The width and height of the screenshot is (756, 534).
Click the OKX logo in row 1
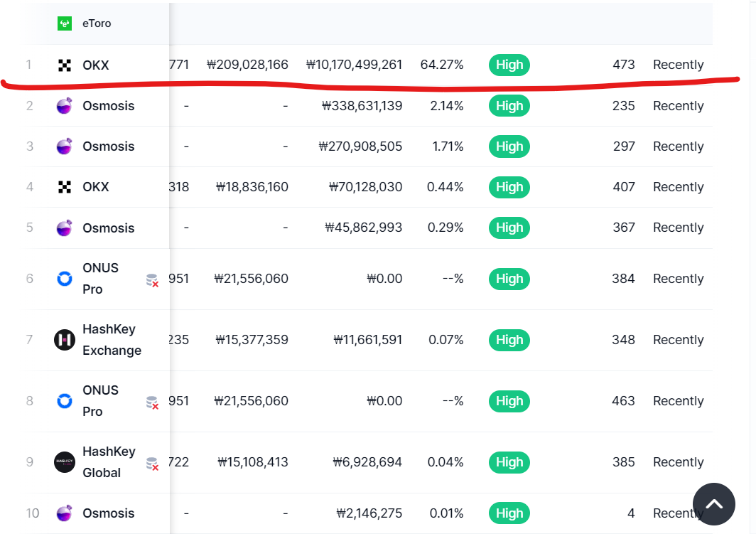(65, 65)
